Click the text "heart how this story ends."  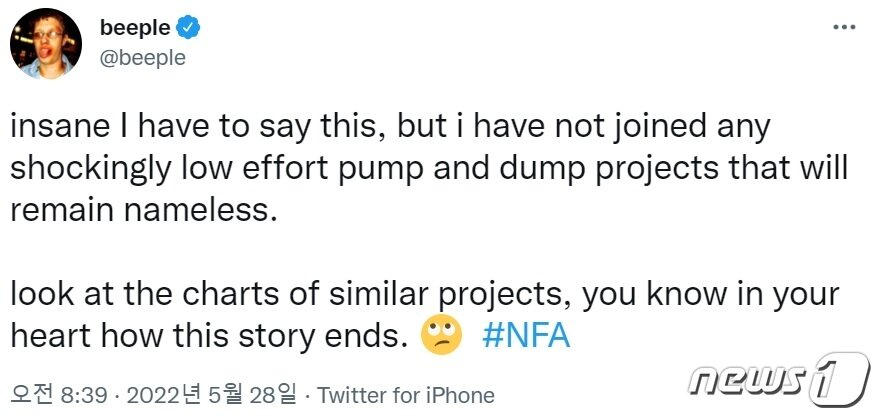(x=207, y=335)
